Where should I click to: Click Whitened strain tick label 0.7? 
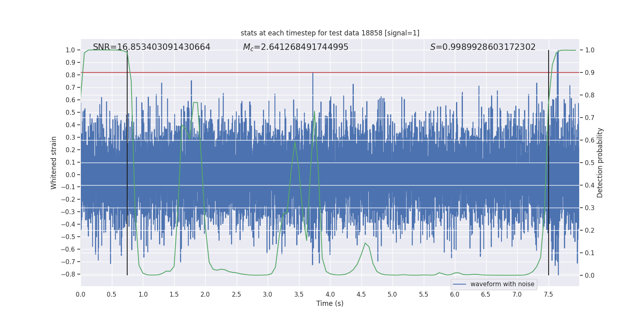pyautogui.click(x=70, y=88)
